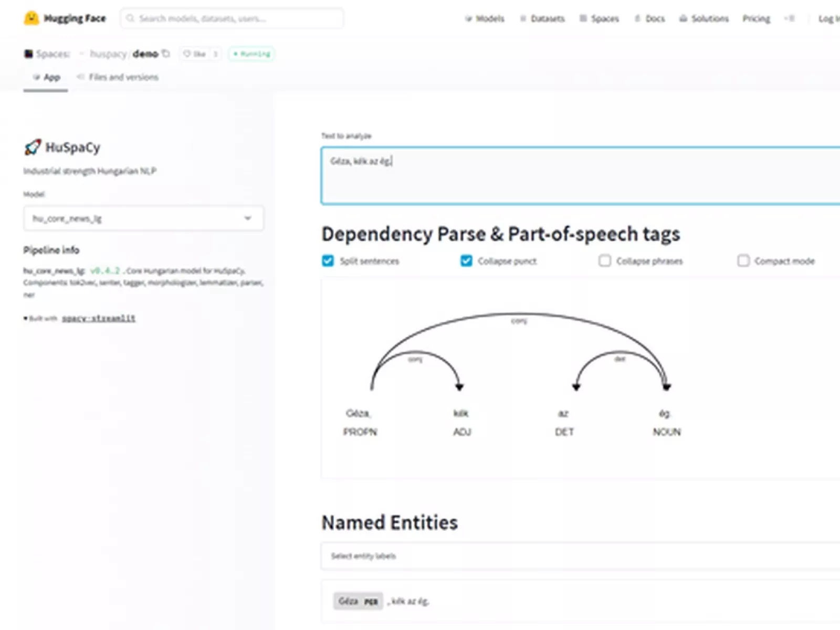
Task: Open the spacy-streamlit link
Action: pos(99,318)
